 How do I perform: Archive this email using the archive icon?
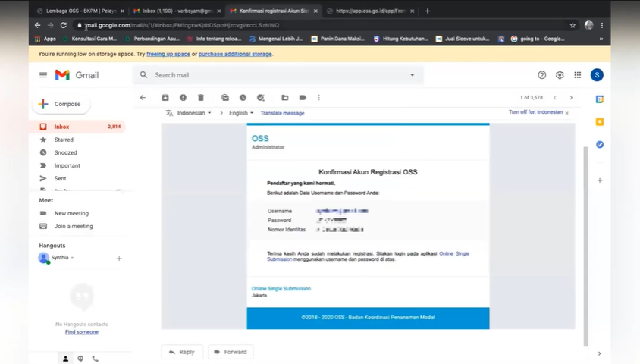(165, 98)
